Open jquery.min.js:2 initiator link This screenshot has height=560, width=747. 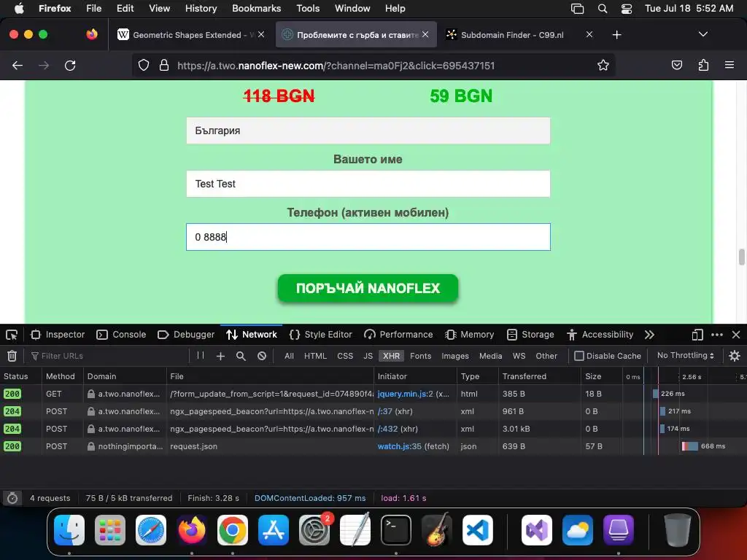coord(406,394)
